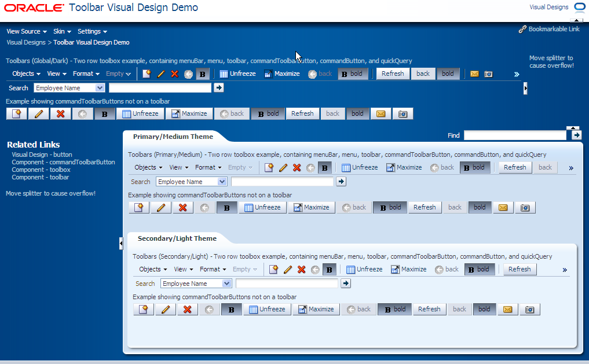Click the standalone envelope button in the dark section
The image size is (589, 364).
pos(381,113)
